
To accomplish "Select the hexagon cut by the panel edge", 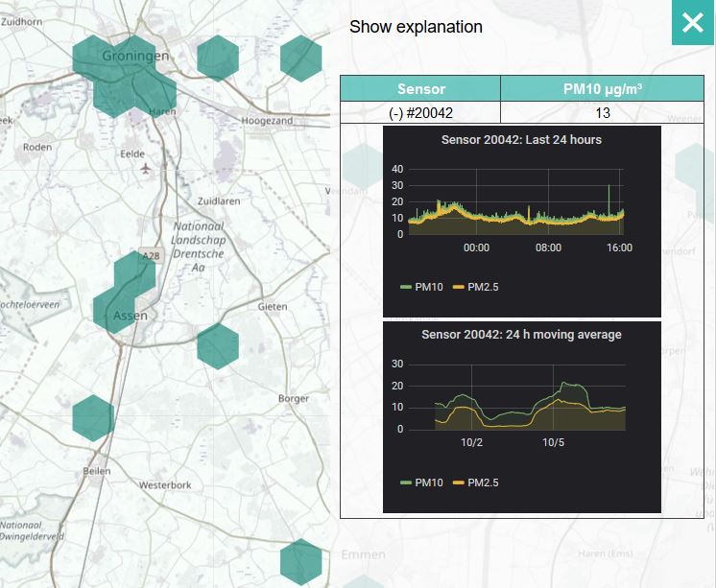I will [301, 59].
